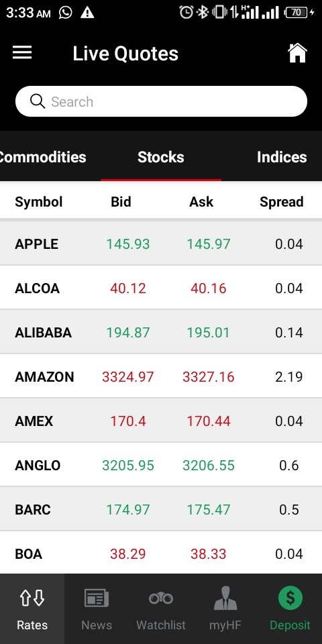322x644 pixels.
Task: Select the ALIBABA stock row
Action: click(x=161, y=332)
